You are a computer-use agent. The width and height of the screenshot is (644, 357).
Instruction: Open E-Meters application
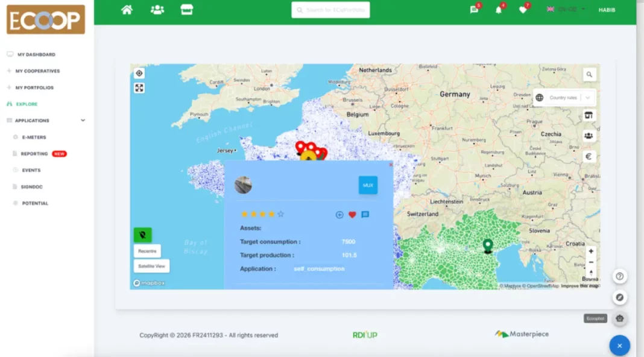point(34,137)
